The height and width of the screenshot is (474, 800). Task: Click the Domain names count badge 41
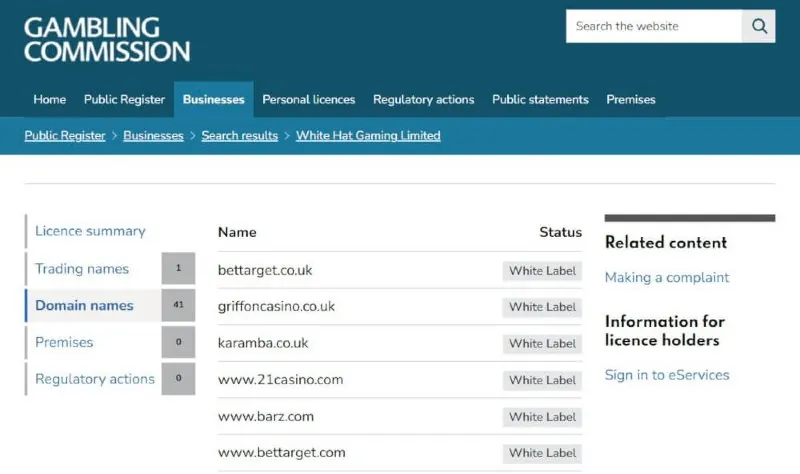(178, 305)
